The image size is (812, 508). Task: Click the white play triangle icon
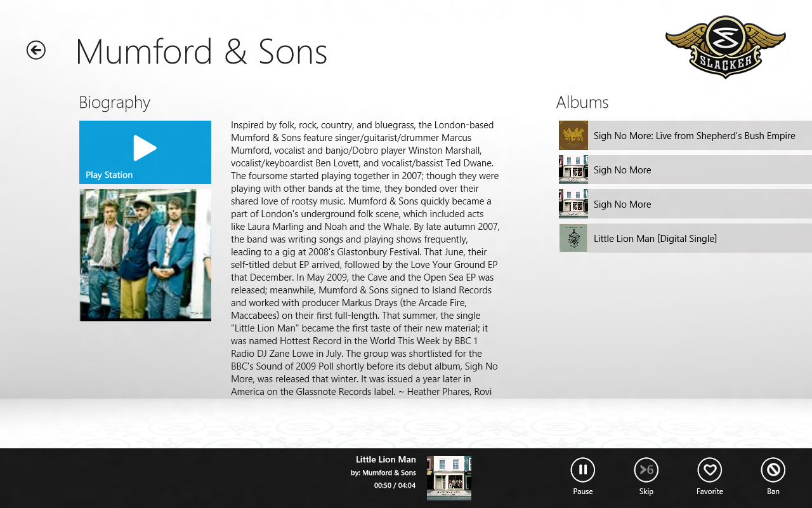pyautogui.click(x=145, y=148)
